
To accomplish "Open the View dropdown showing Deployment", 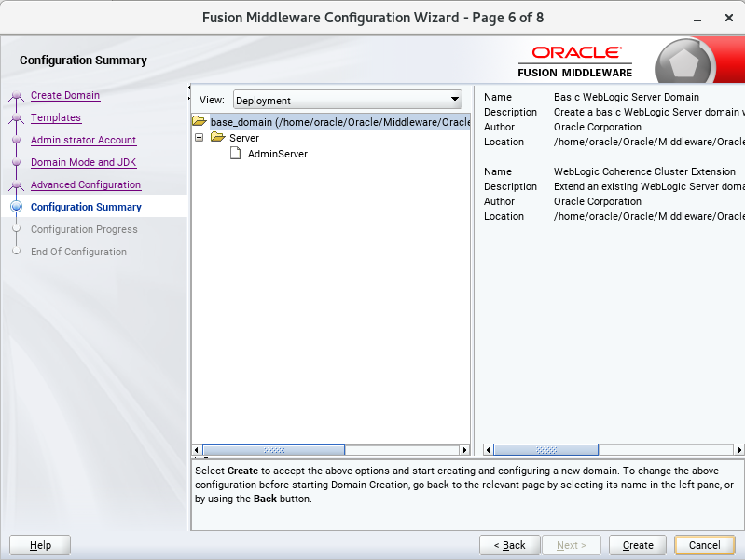I will pyautogui.click(x=347, y=100).
